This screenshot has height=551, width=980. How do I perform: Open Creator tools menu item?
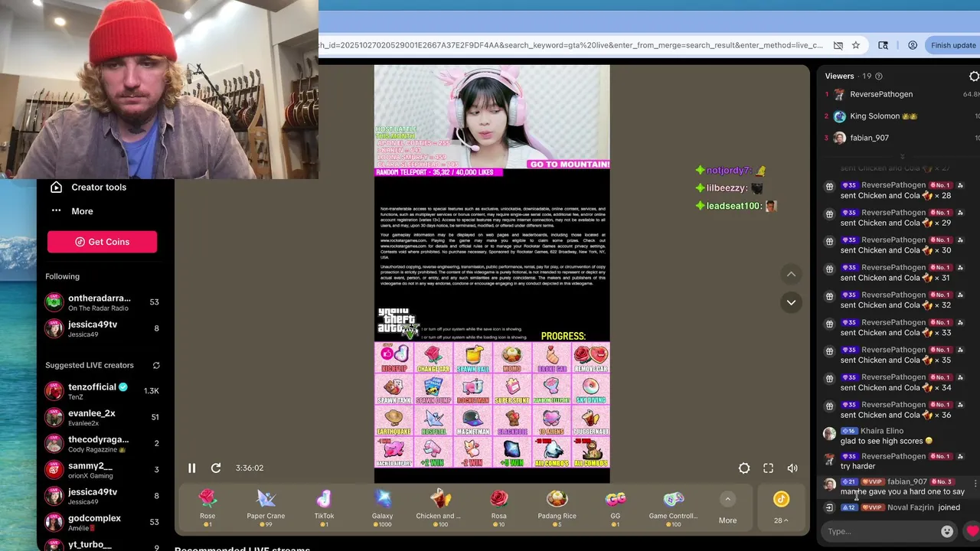coord(90,187)
